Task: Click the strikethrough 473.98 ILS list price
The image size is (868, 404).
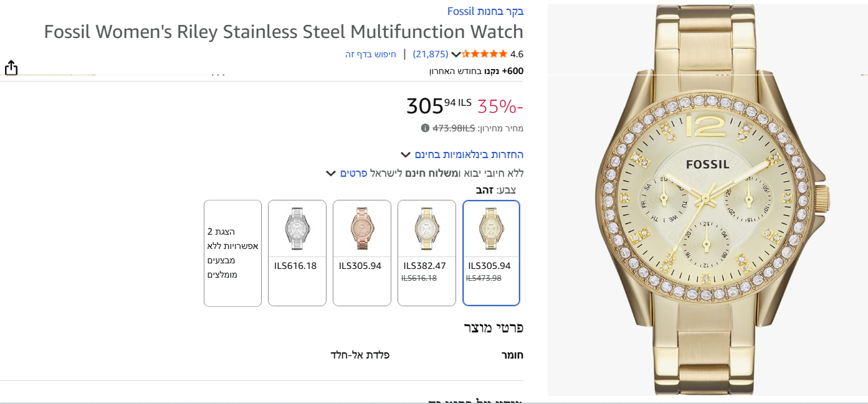Action: [x=454, y=128]
